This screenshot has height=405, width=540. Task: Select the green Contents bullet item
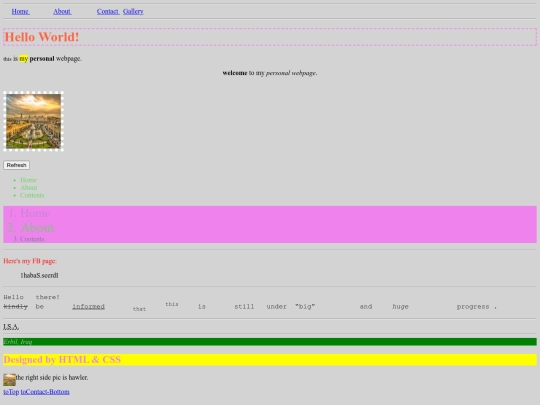32,195
